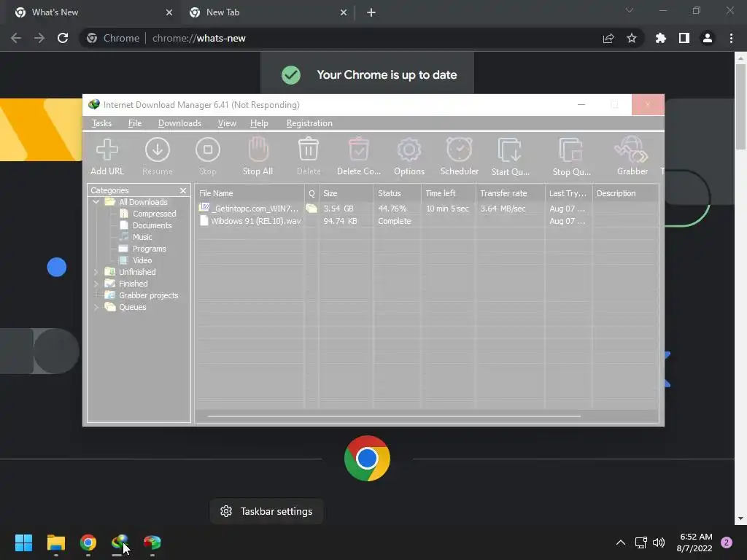
Task: Click the Add URL toolbar icon
Action: click(x=107, y=157)
